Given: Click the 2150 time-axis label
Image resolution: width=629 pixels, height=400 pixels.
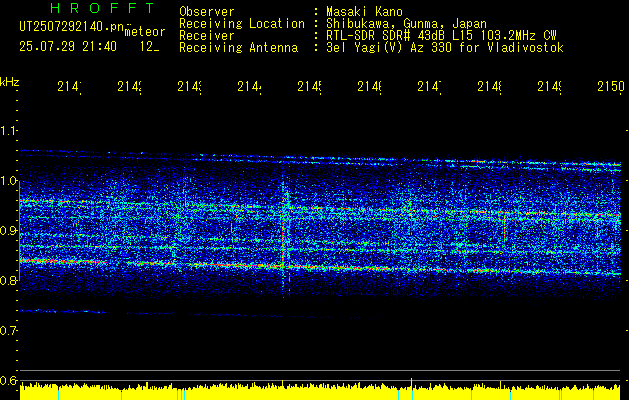Looking at the screenshot, I should coord(611,87).
